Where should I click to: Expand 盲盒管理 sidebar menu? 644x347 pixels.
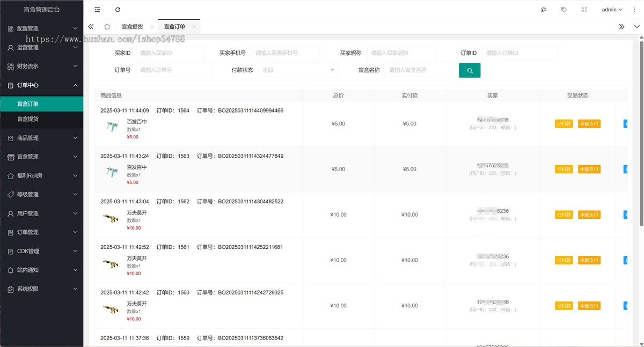tap(42, 157)
